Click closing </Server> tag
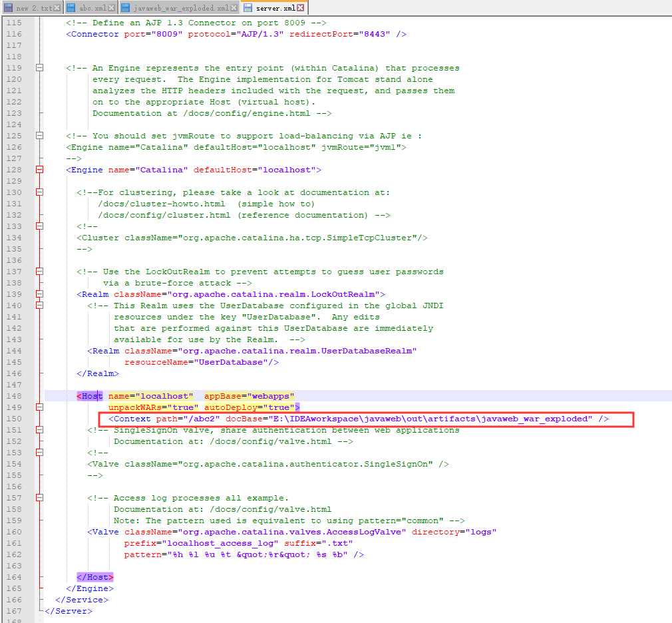 (69, 611)
